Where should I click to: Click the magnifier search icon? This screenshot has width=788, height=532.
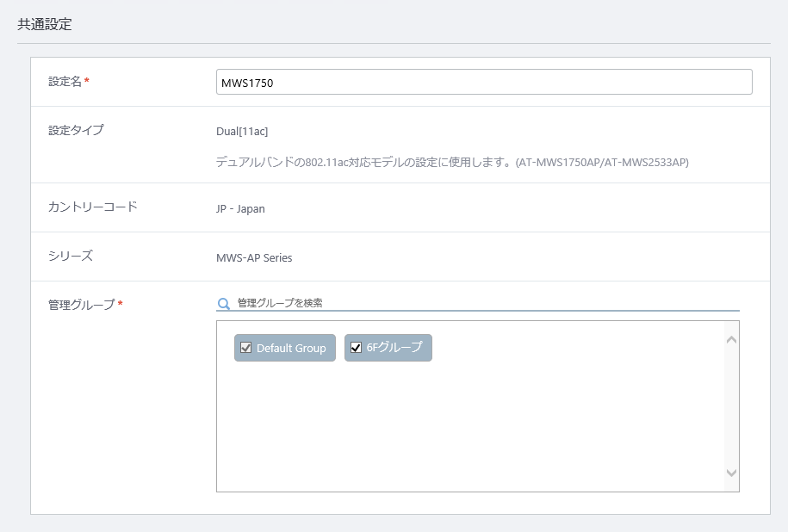[x=224, y=303]
